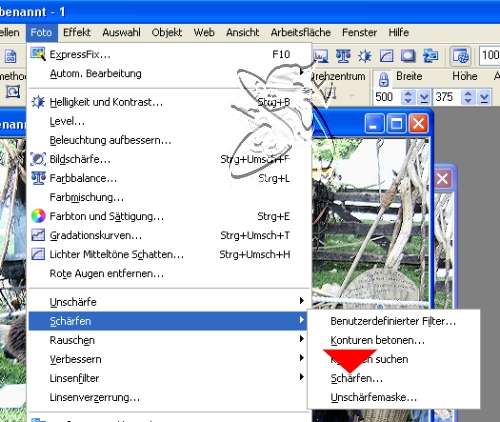Viewport: 500px width, 422px height.
Task: Open the Gradationskurven curve toolbar icon
Action: pos(386,56)
